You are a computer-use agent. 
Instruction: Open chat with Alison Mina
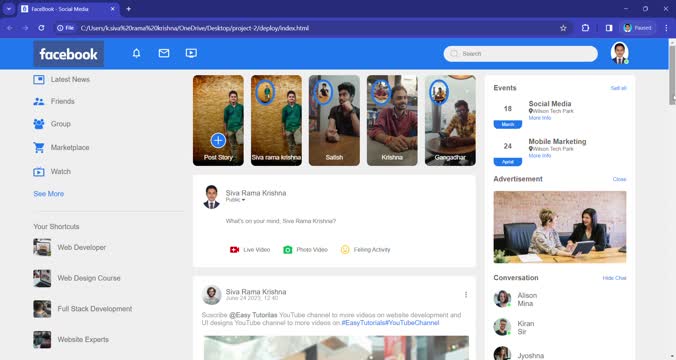tap(516, 299)
